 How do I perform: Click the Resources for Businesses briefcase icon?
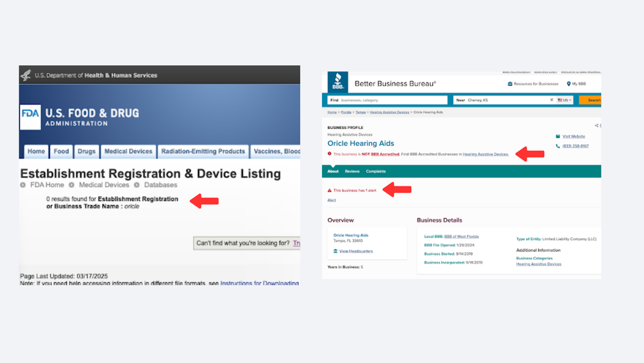pos(510,84)
